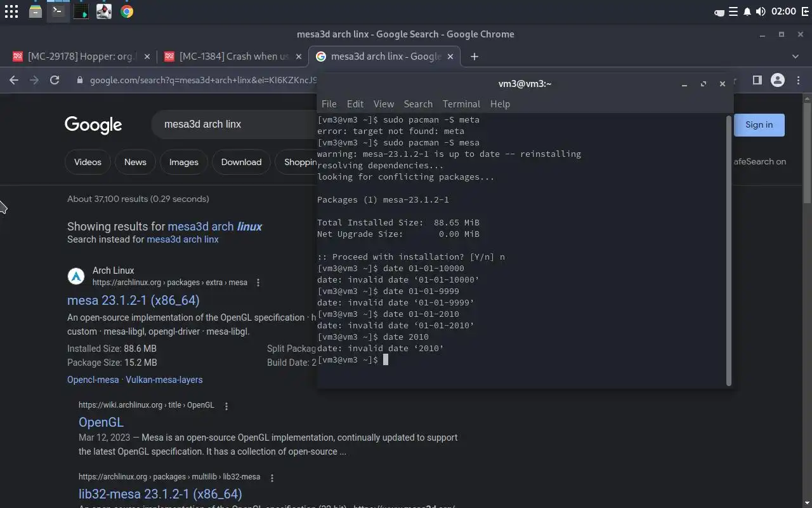Click the Chrome icon in top panel

point(127,11)
